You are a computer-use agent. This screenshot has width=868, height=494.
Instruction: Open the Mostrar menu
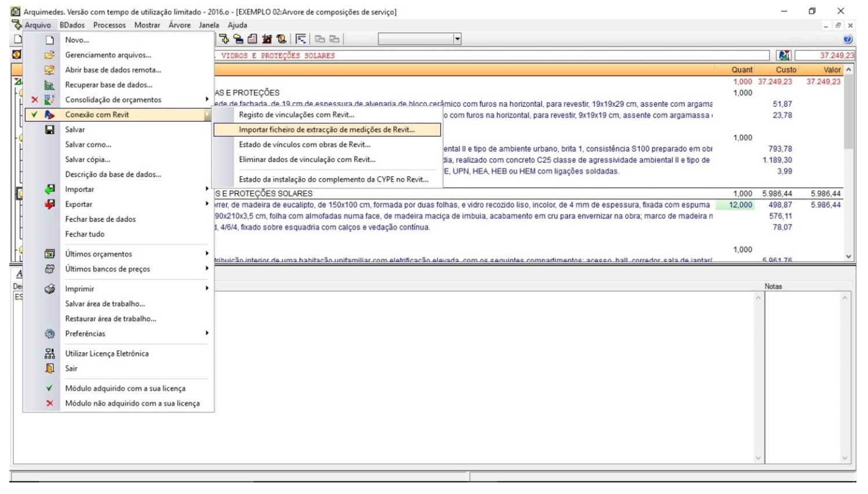pos(147,26)
